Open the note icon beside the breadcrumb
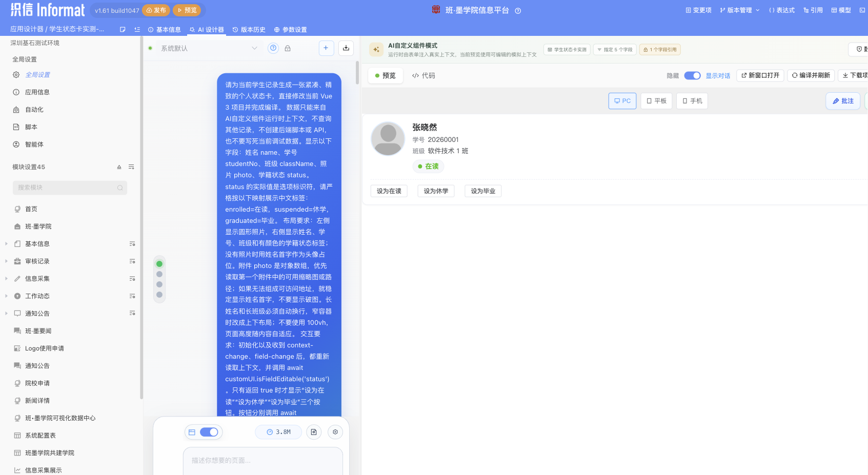Screen dimensions: 868x475 (123, 30)
